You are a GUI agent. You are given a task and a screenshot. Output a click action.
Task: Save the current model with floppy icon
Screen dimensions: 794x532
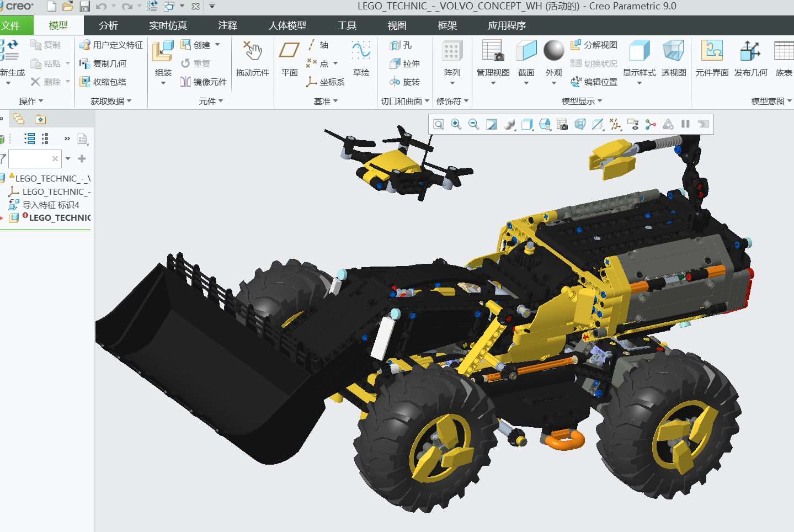[x=84, y=7]
